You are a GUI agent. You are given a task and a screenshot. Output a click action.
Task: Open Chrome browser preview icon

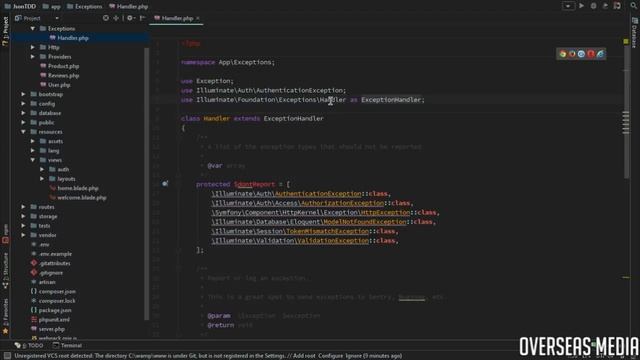click(x=563, y=54)
